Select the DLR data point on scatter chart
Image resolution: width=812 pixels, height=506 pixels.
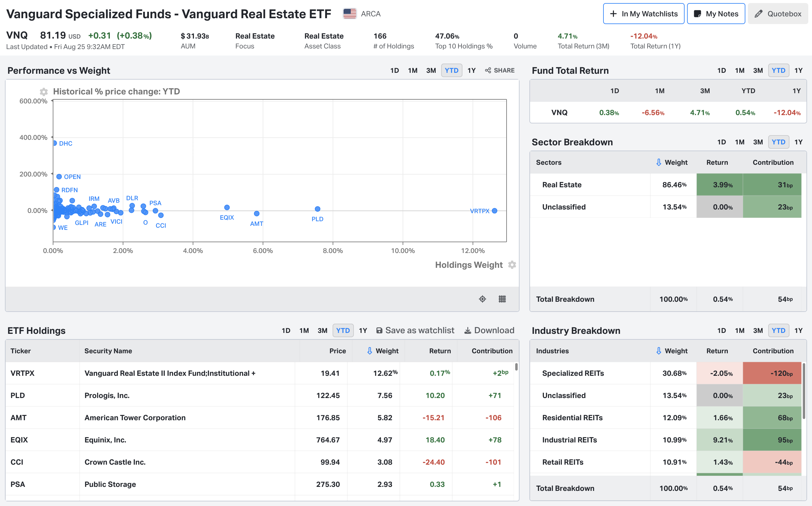point(132,206)
